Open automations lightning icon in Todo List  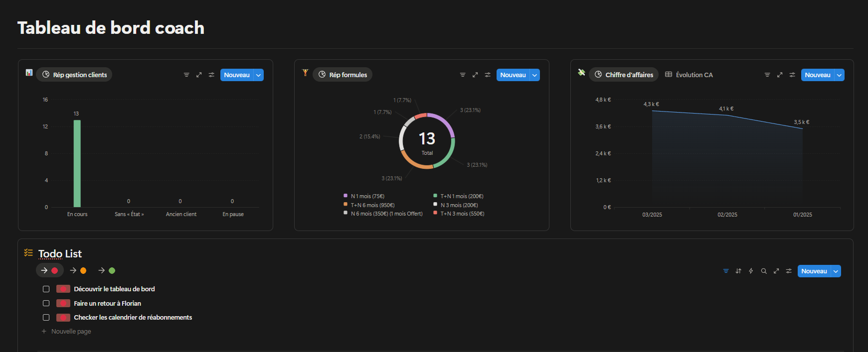pos(751,271)
